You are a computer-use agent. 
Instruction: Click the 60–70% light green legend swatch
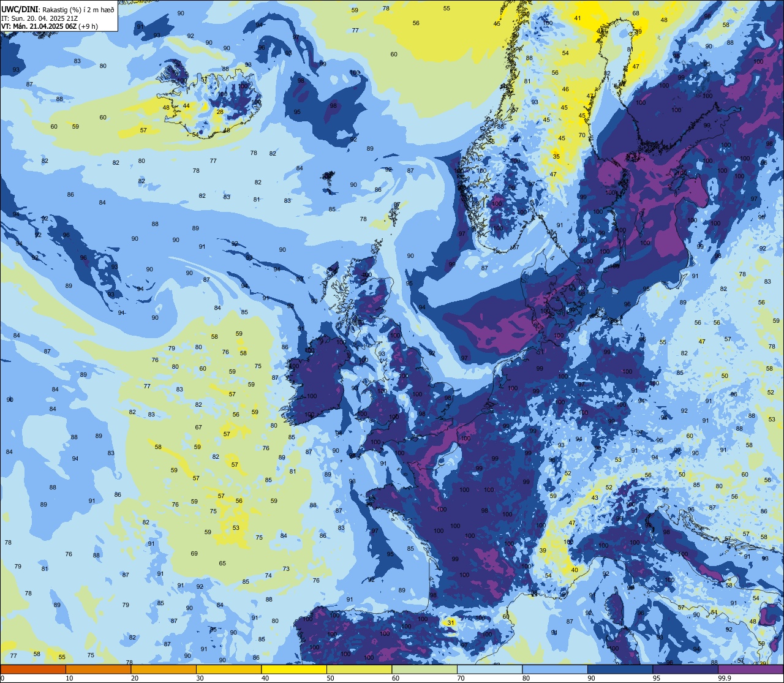point(424,670)
